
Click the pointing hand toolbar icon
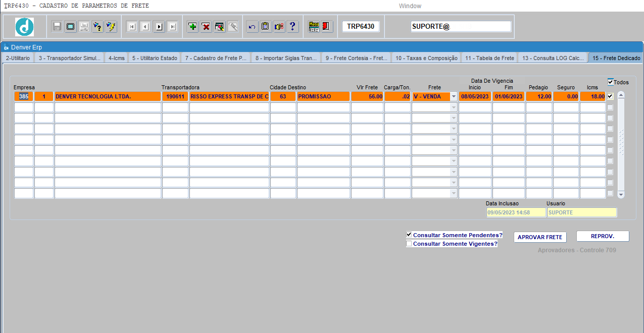[x=279, y=27]
